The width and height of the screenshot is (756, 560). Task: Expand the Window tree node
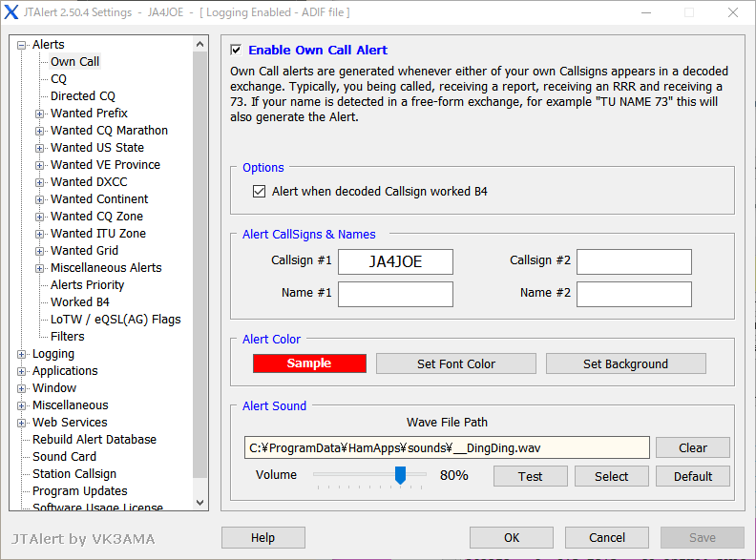click(21, 388)
